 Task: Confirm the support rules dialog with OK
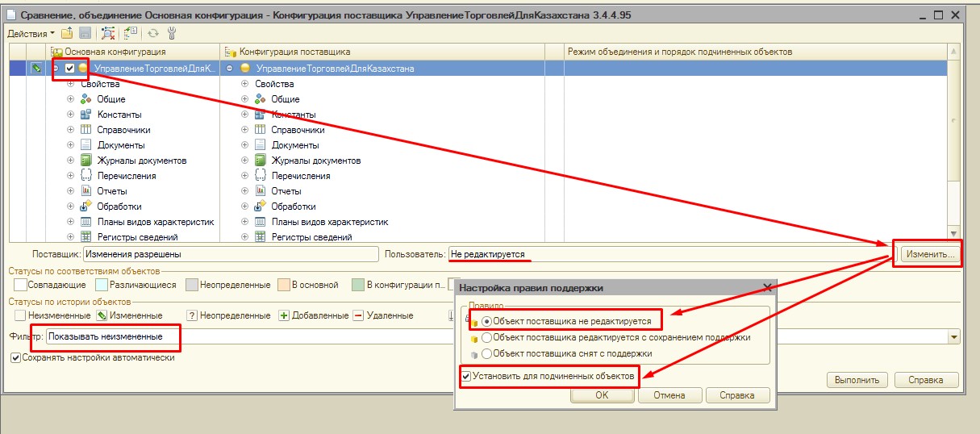coord(602,395)
